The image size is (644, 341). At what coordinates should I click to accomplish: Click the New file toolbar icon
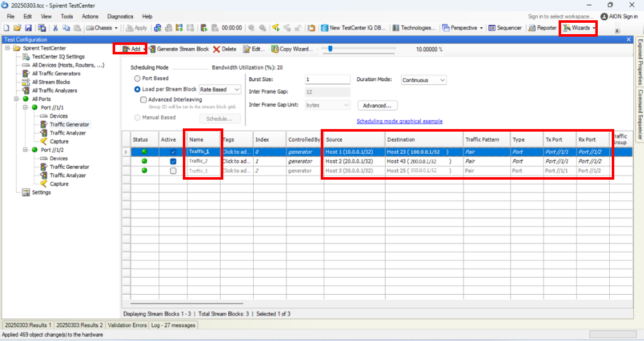pos(6,28)
